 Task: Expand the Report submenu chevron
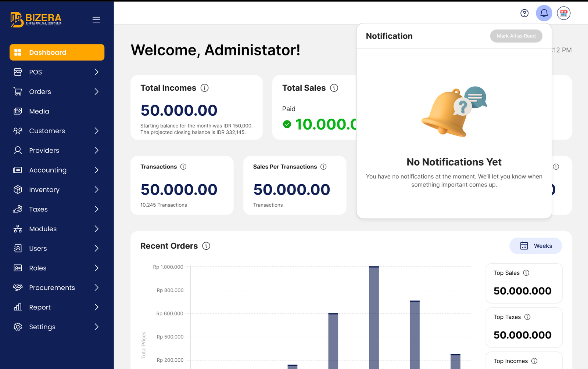point(96,307)
